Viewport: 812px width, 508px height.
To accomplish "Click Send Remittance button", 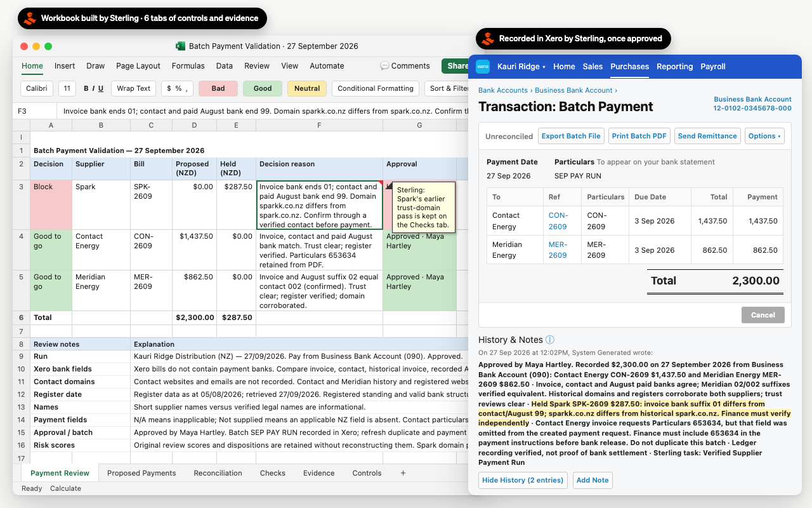I will pyautogui.click(x=707, y=136).
